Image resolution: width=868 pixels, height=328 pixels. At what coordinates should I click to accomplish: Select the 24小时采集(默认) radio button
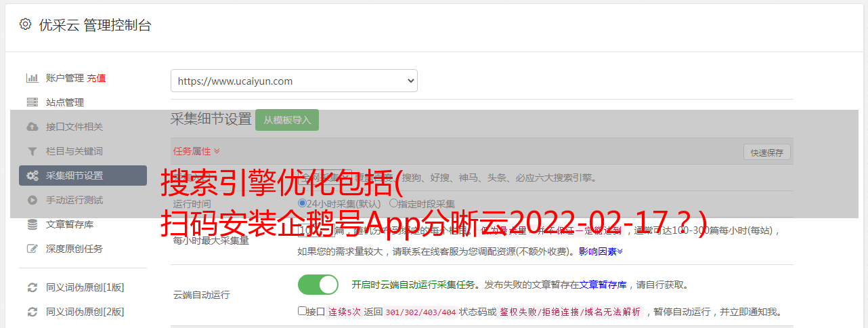coord(303,203)
